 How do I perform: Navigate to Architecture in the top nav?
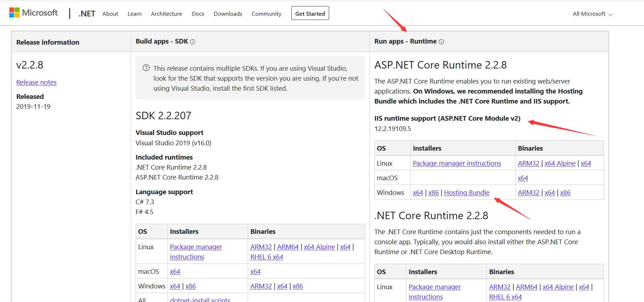(x=166, y=14)
